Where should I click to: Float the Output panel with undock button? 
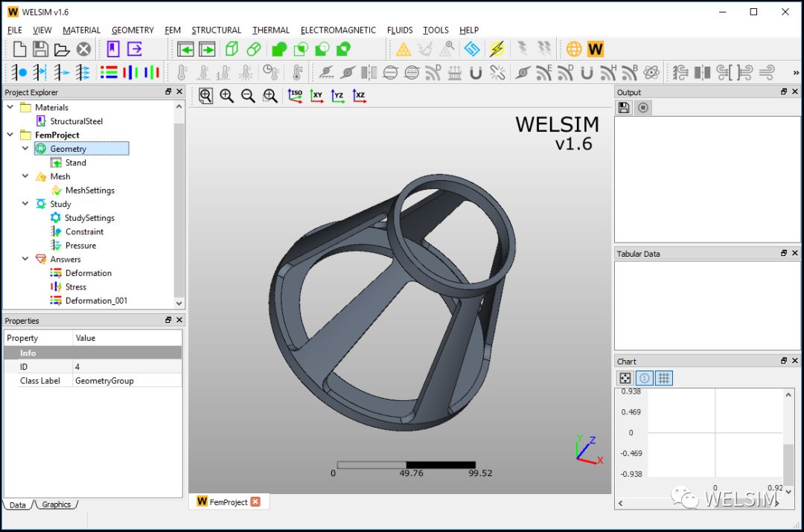783,92
